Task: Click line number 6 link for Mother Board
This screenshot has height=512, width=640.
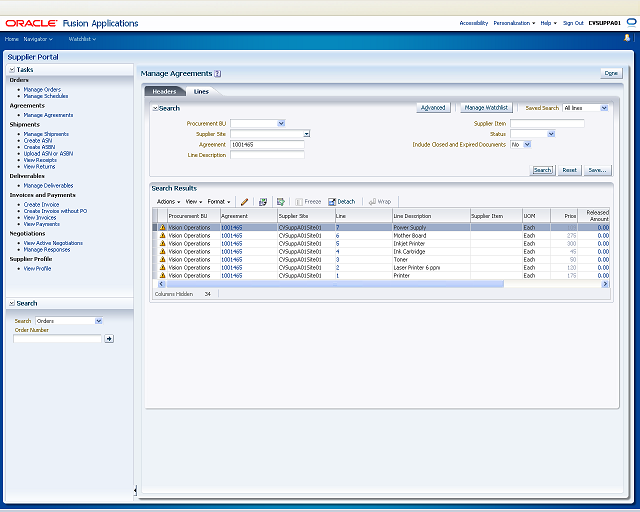Action: pyautogui.click(x=338, y=236)
